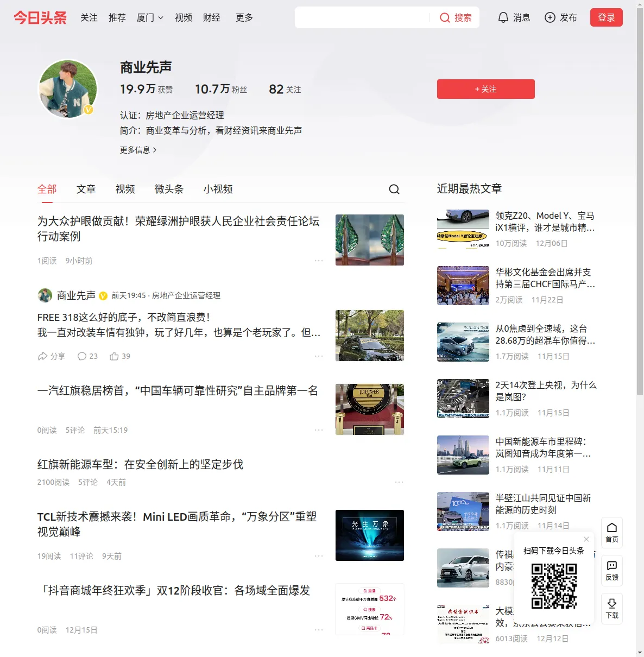
Task: Open the 消息 bell notifications
Action: point(514,17)
